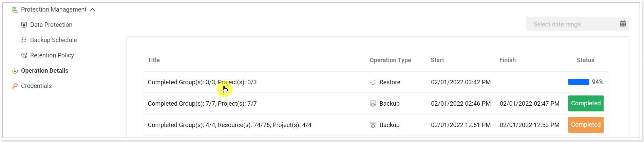The width and height of the screenshot is (644, 142).
Task: Click the green Completed status button
Action: pyautogui.click(x=586, y=103)
